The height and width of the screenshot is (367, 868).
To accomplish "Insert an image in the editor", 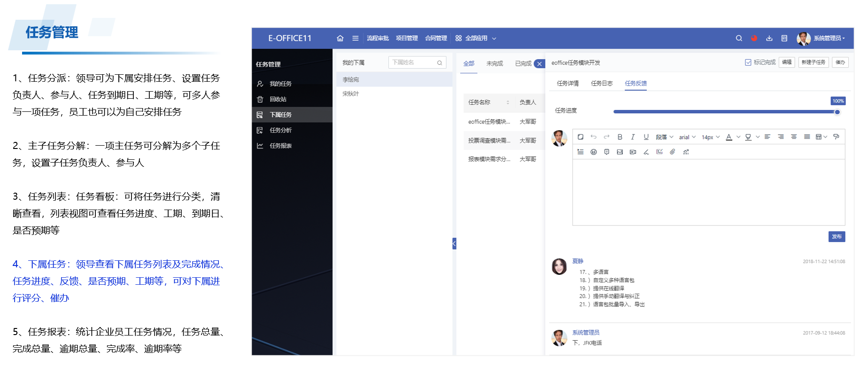I will [x=620, y=152].
